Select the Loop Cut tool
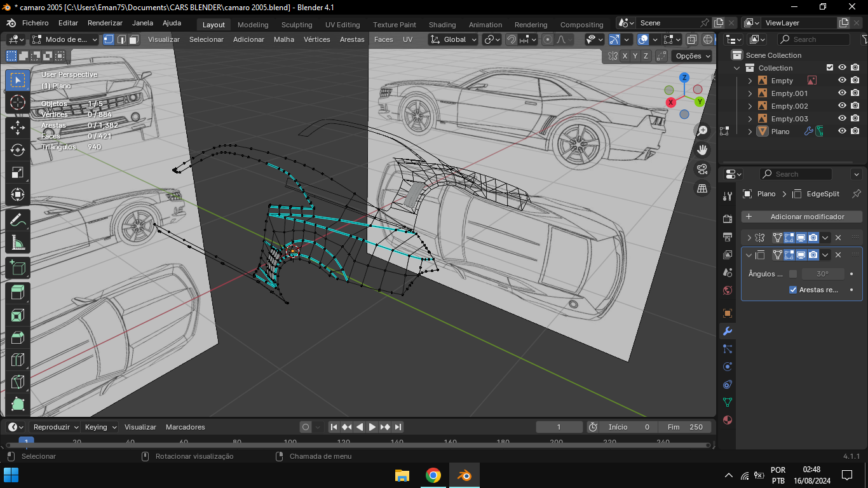The image size is (868, 488). point(18,360)
